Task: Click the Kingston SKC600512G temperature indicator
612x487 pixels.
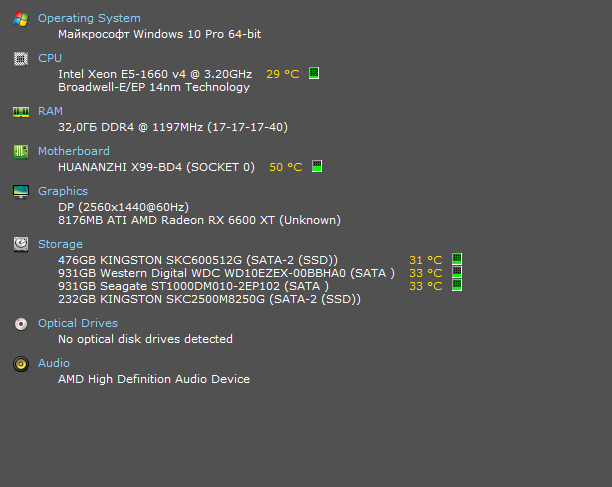Action: tap(457, 260)
